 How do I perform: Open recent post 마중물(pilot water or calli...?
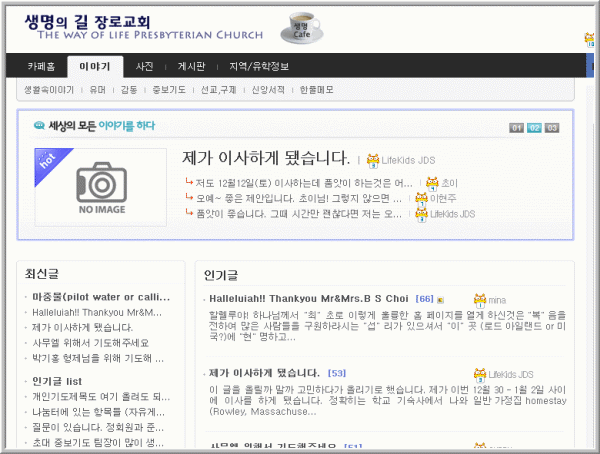pyautogui.click(x=101, y=297)
